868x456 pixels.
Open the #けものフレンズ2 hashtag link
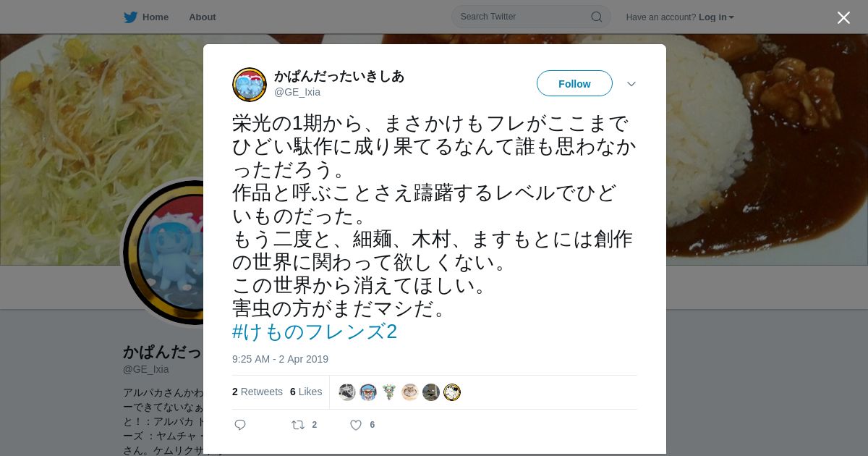click(x=315, y=332)
